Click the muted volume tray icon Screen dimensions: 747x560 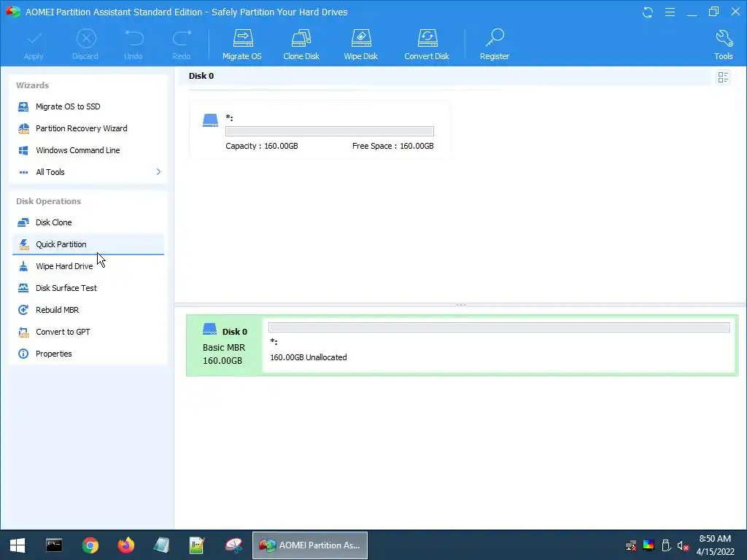(x=683, y=545)
